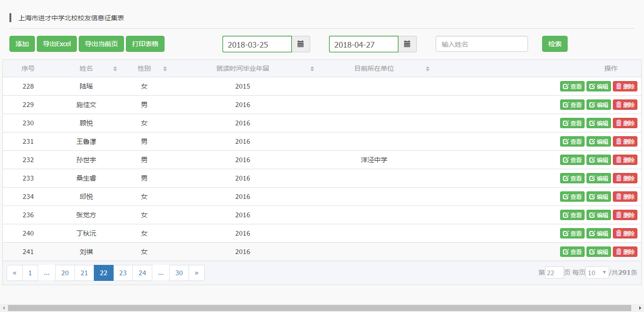View details for 刘祺
Viewport: 644px width, 312px height.
(572, 252)
